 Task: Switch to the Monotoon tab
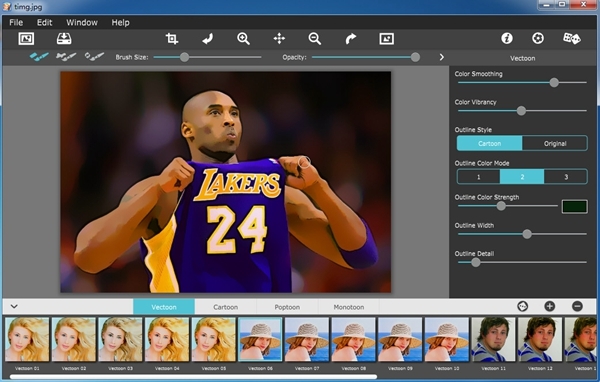coord(349,307)
